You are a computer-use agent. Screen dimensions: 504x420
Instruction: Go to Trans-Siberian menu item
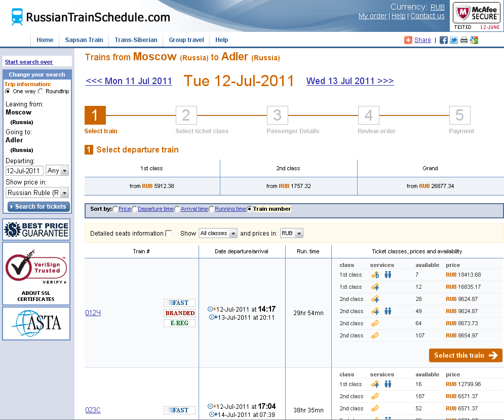tap(136, 40)
